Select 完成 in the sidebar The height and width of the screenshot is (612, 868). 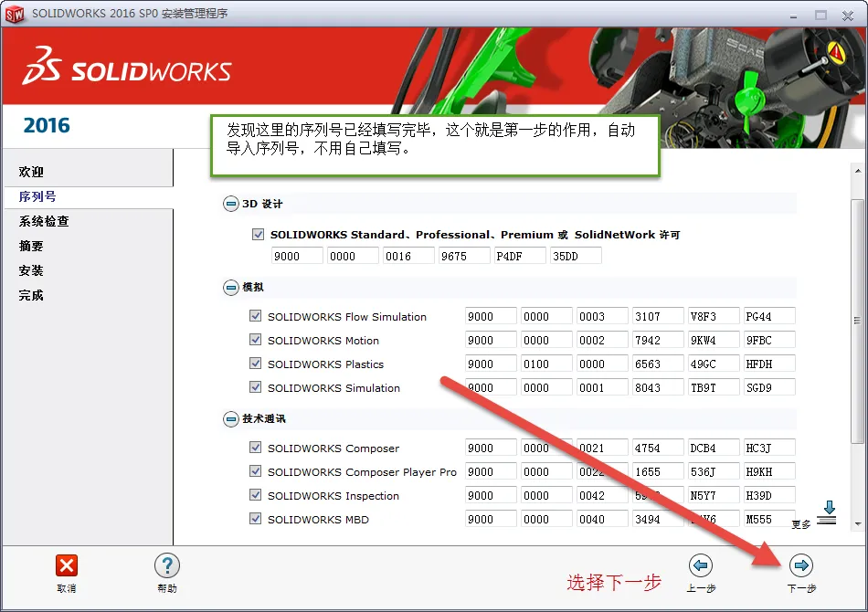click(x=31, y=295)
